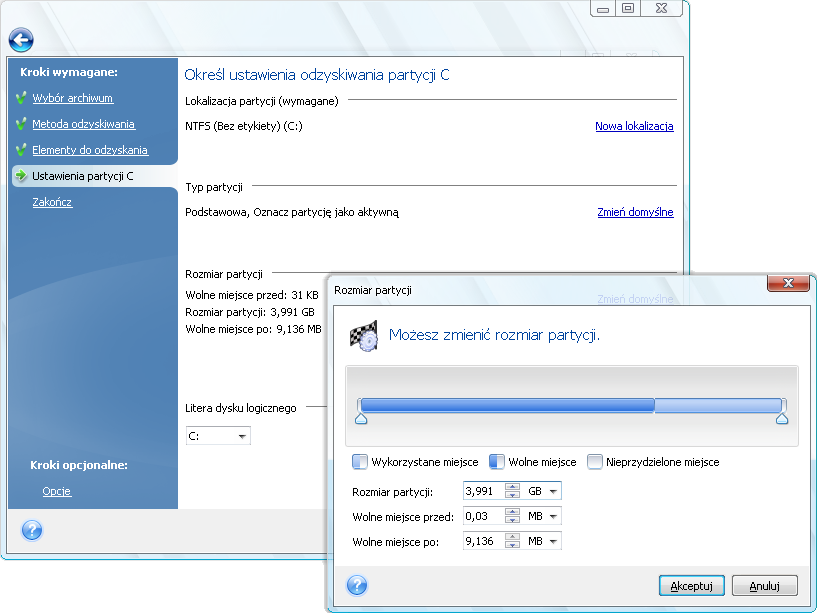Open the Wybór archiwum step
This screenshot has height=613, width=817.
tap(72, 98)
